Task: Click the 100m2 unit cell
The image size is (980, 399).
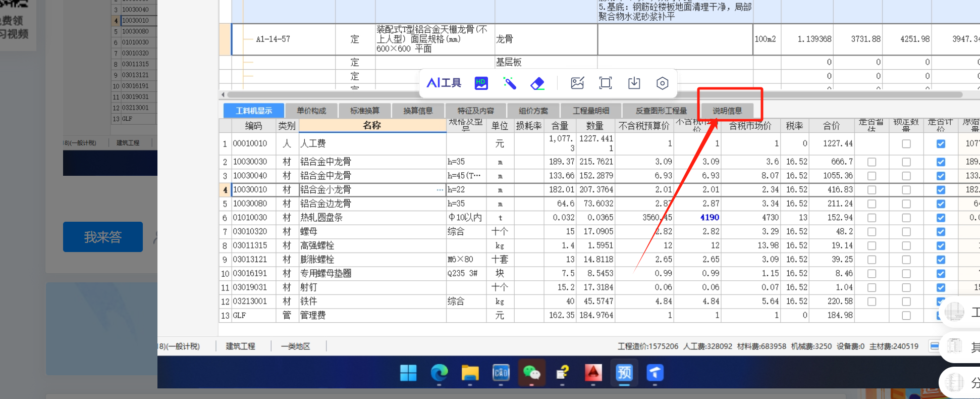Action: point(767,39)
